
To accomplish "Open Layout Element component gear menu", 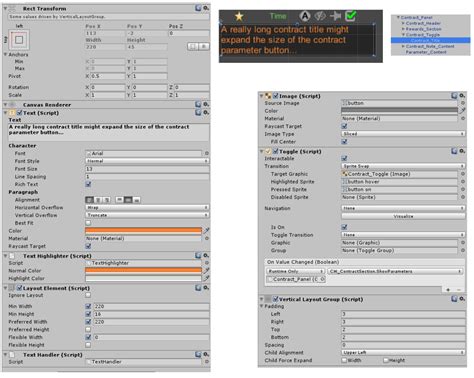I will 206,288.
